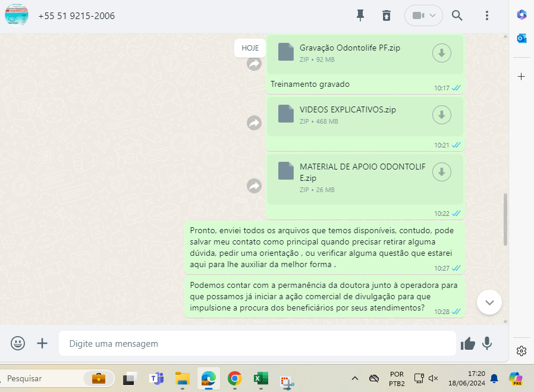The width and height of the screenshot is (534, 392).
Task: Pin this chat with the pushpin icon
Action: (x=360, y=15)
